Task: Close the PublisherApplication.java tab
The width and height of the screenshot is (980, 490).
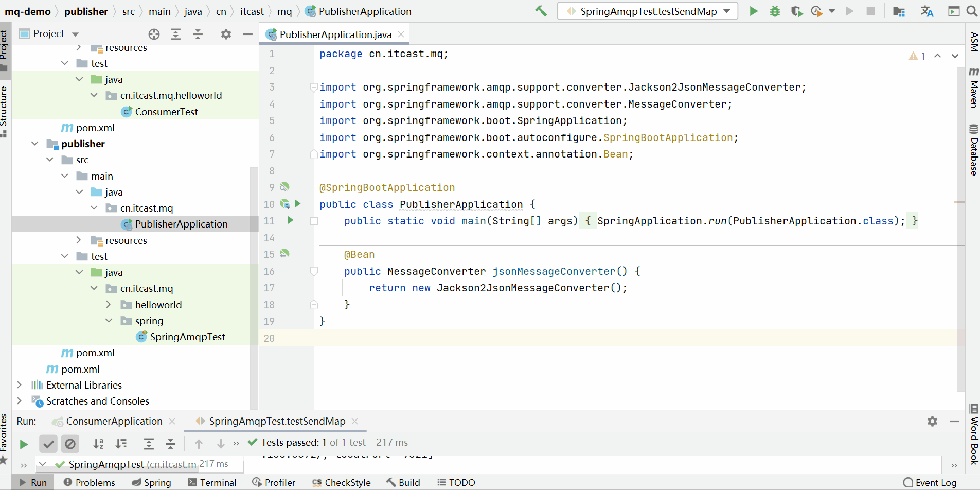Action: pos(401,34)
